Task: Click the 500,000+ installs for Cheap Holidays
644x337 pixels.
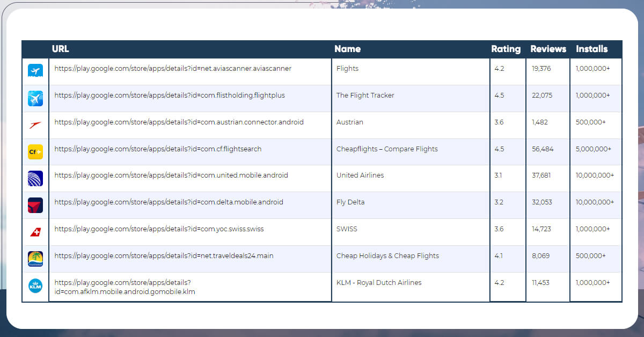Action: click(x=590, y=256)
